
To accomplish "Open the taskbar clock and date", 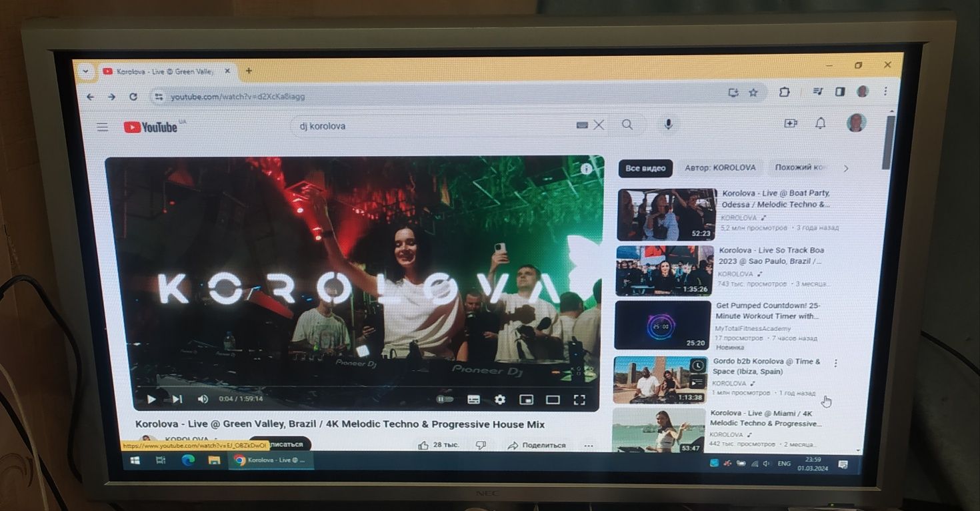I will coord(813,464).
